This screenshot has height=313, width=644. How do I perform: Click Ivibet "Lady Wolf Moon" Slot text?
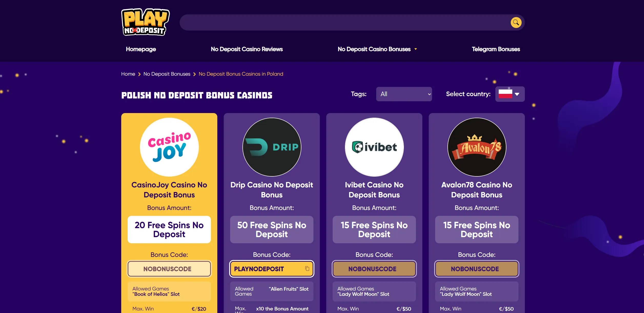click(x=363, y=294)
